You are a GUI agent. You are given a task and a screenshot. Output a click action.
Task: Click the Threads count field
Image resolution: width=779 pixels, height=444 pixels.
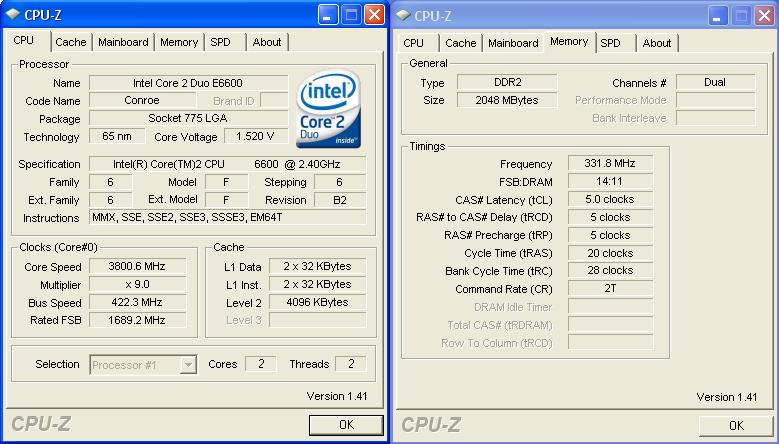[351, 364]
